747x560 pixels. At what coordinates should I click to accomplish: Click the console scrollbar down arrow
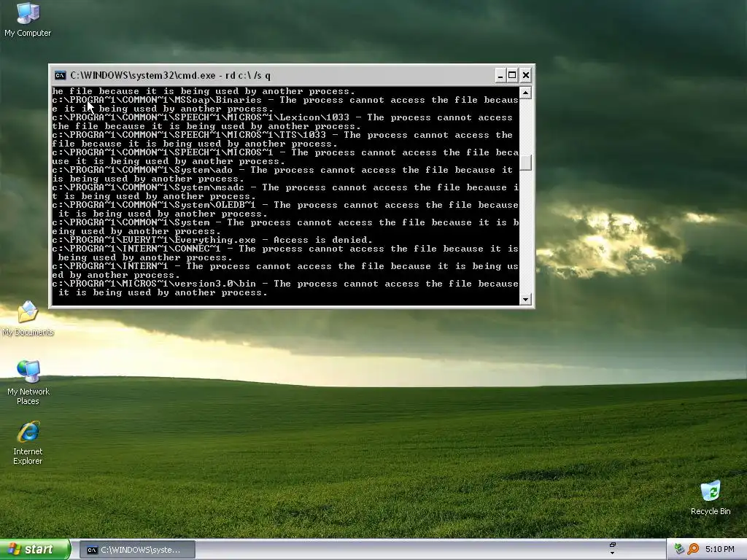tap(525, 299)
